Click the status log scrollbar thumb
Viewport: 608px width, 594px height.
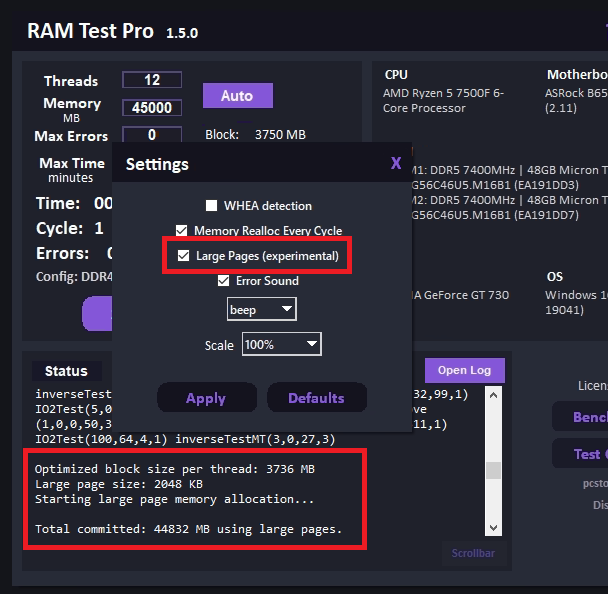[493, 470]
